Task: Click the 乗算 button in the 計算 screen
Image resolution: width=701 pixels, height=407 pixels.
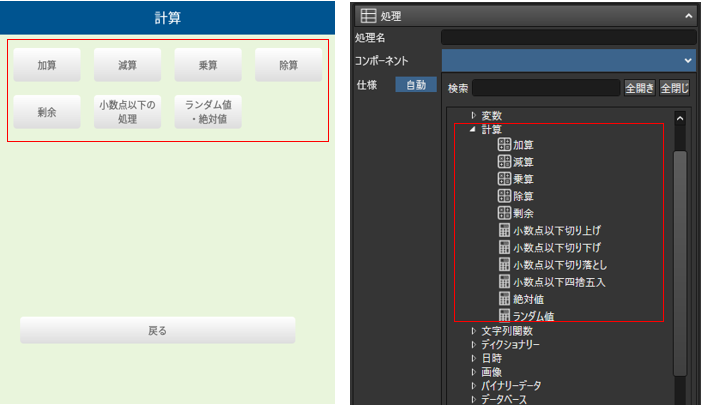Action: 208,65
